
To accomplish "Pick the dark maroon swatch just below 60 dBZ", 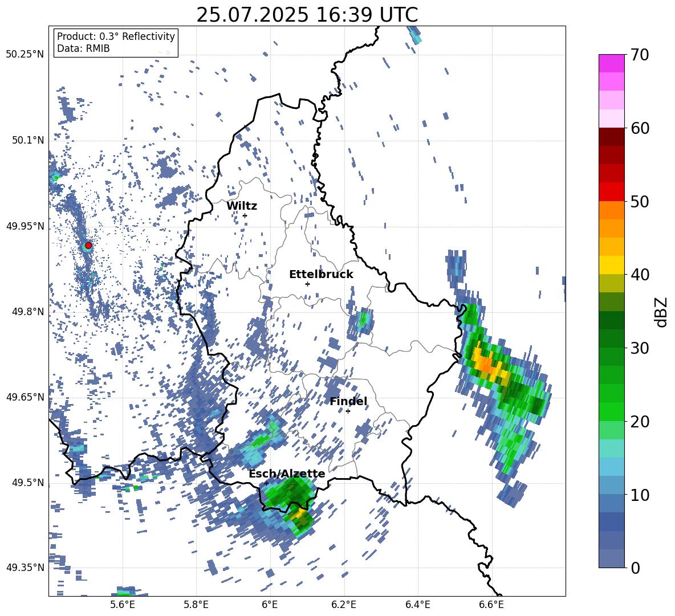I will pyautogui.click(x=611, y=137).
